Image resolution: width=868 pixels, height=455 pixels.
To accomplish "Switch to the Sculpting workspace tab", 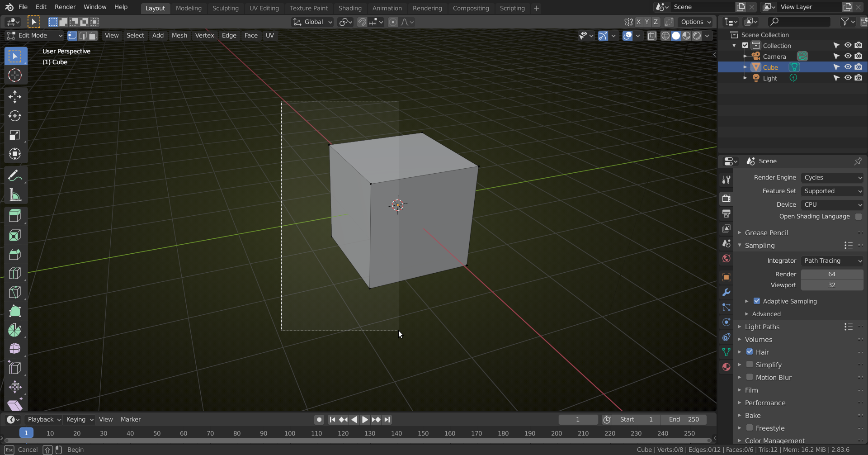I will 225,8.
